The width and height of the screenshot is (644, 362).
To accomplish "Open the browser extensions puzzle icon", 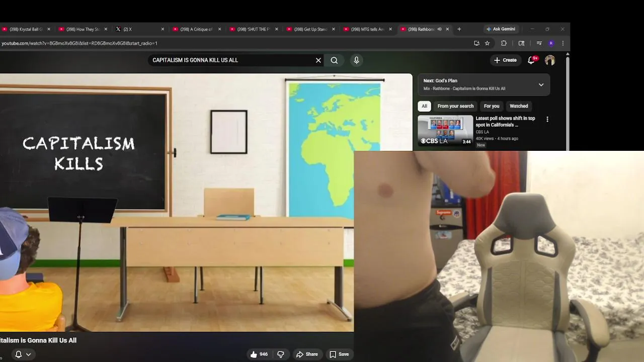I will click(504, 43).
